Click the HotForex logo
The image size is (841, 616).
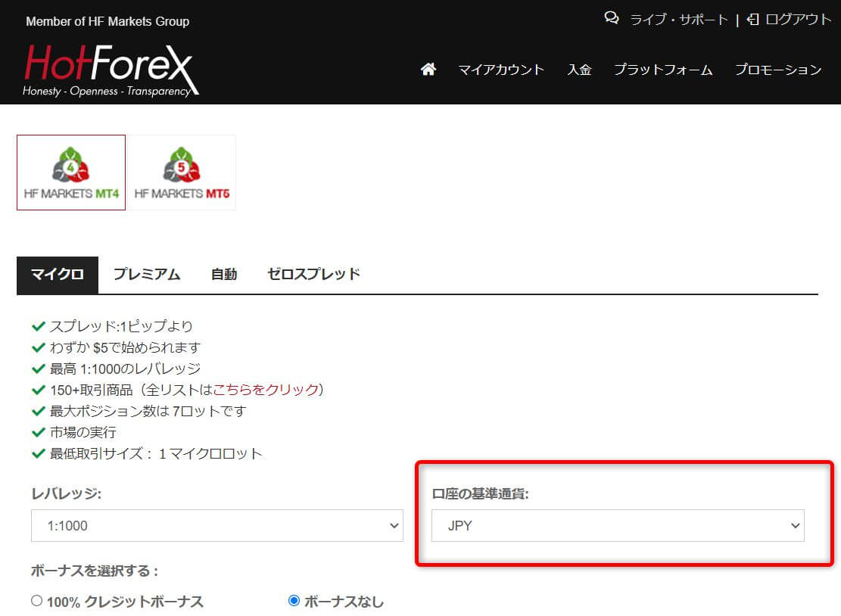[111, 70]
